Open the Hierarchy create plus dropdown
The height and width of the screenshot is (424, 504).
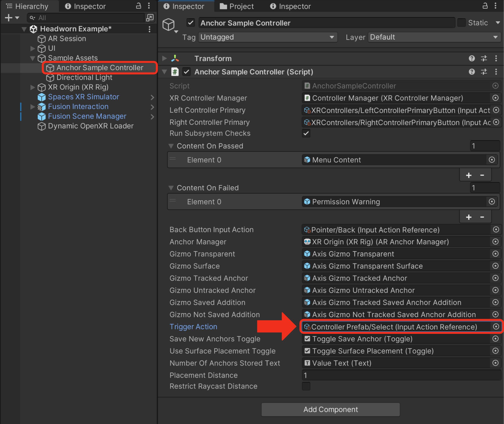(12, 18)
